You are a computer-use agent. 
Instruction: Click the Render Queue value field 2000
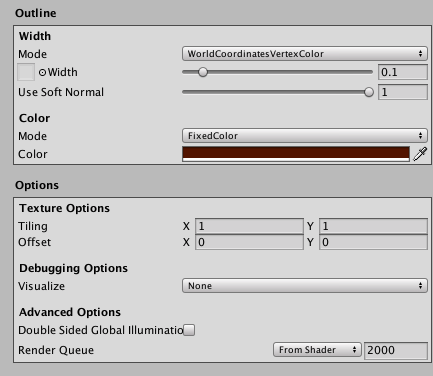(396, 350)
